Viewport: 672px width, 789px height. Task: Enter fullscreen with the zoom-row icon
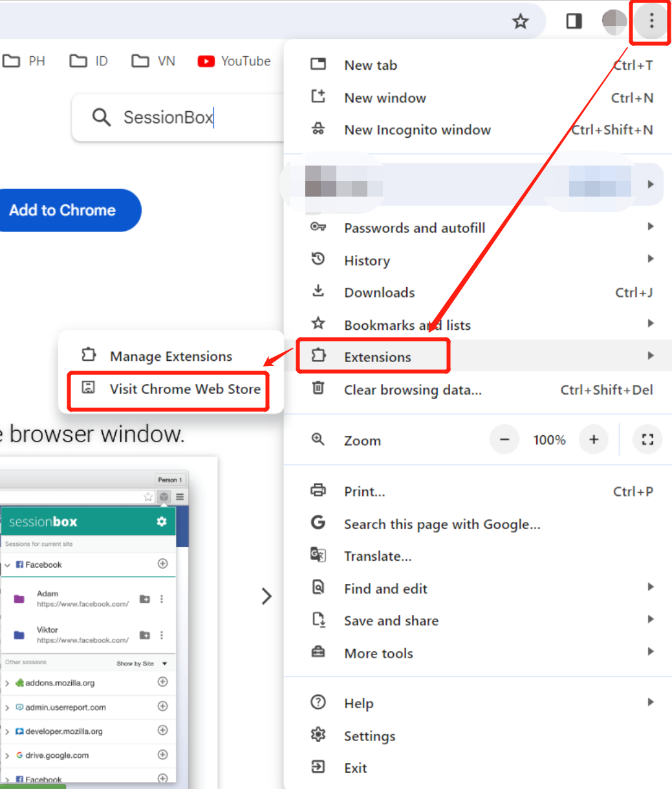click(x=647, y=440)
